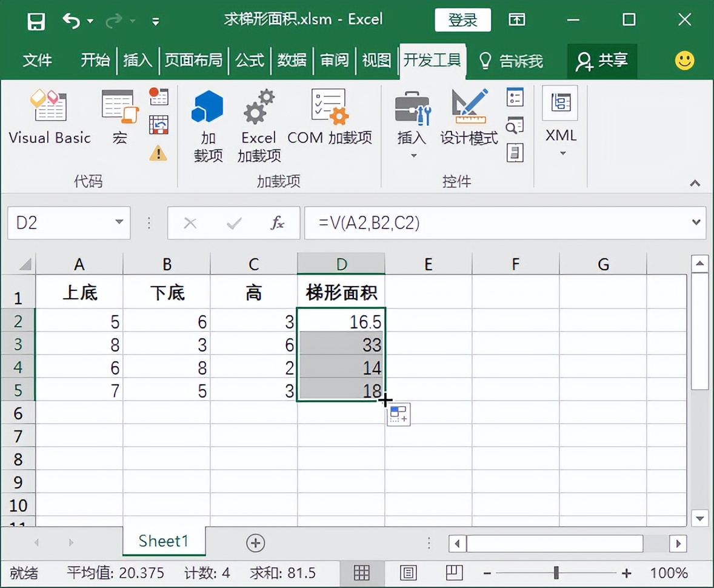This screenshot has width=714, height=588.
Task: Click the Save icon in title bar
Action: pyautogui.click(x=36, y=21)
